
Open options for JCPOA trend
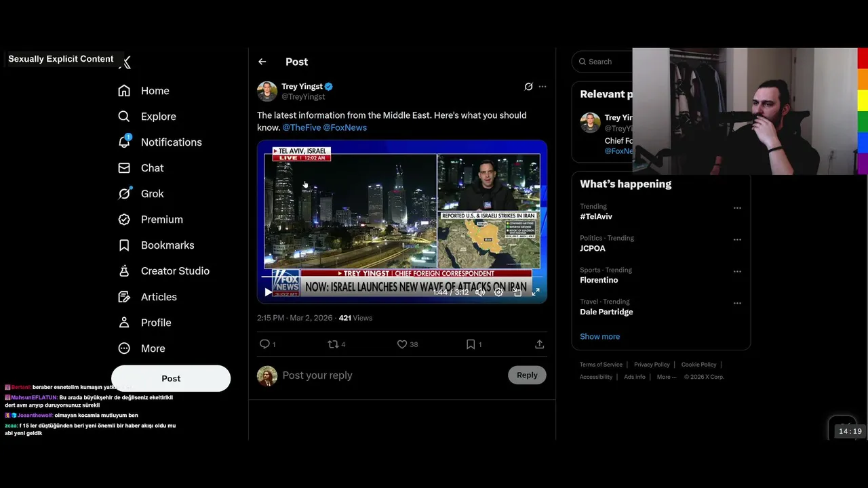tap(737, 240)
